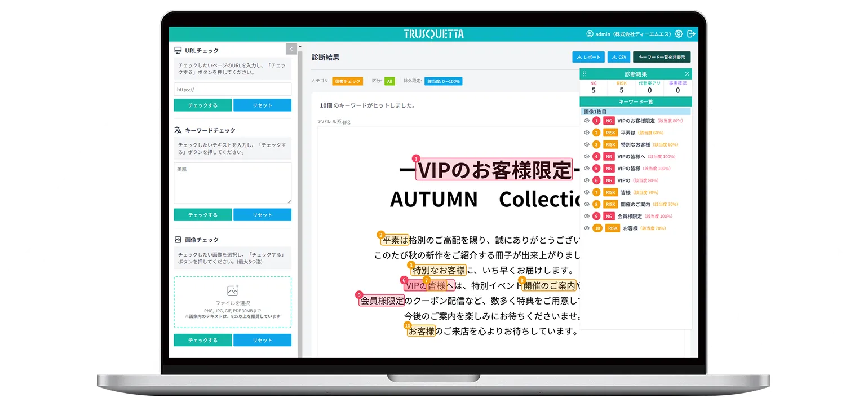
Task: Select the URL check monitor icon
Action: 178,50
